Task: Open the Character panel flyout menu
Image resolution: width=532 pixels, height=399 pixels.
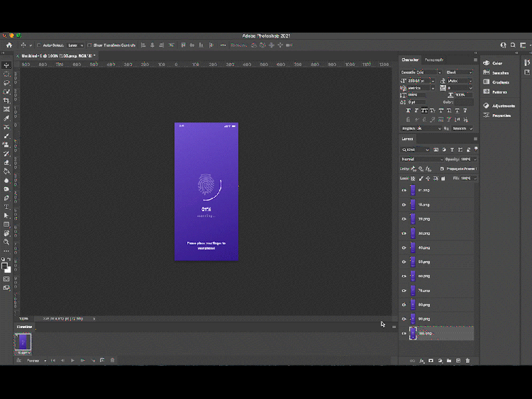Action: [475, 60]
